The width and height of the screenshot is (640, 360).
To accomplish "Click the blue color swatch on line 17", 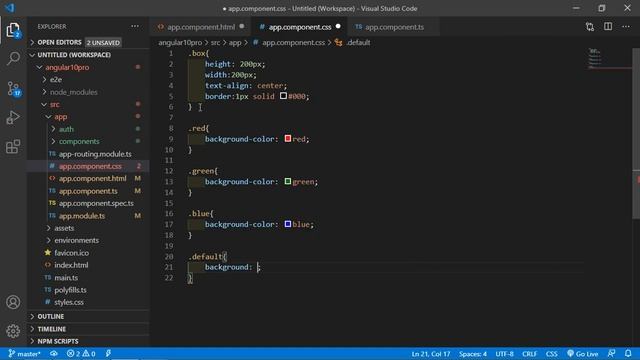I will click(288, 224).
